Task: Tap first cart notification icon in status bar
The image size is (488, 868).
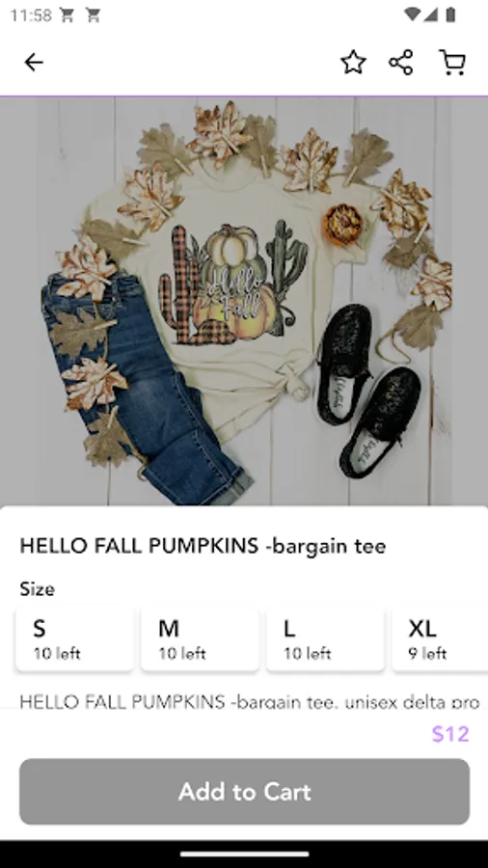Action: (67, 15)
